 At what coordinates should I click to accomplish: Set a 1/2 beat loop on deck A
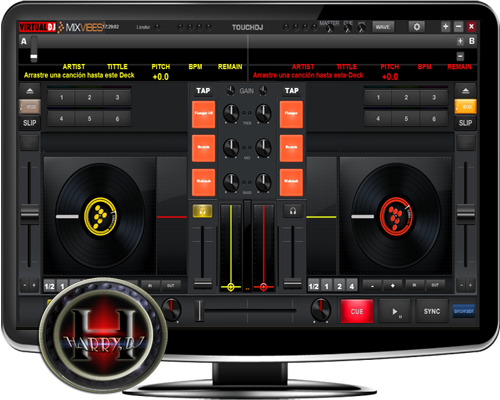[x=49, y=286]
